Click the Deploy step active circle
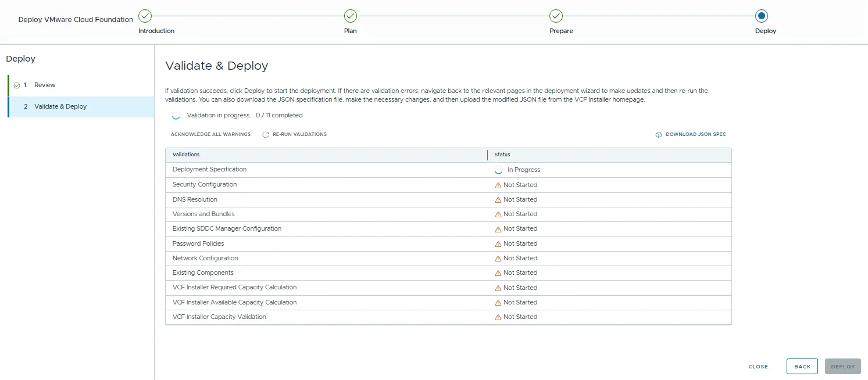 [761, 16]
